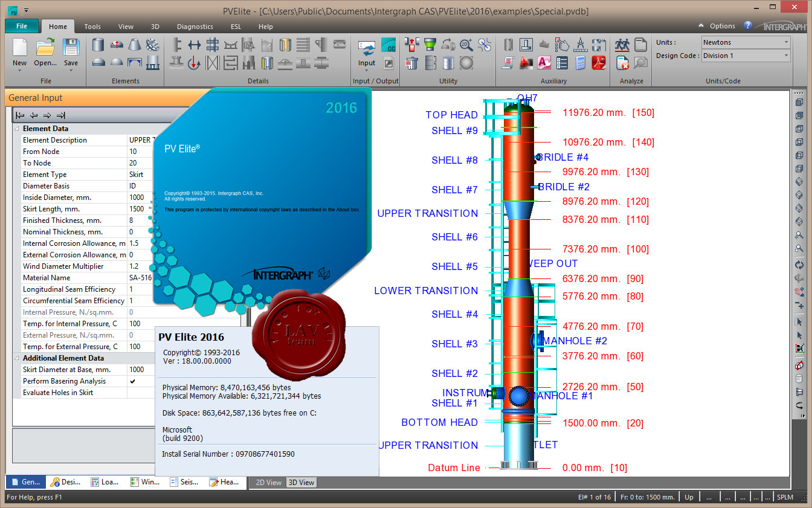
Task: Open a file with the Open folder icon
Action: pyautogui.click(x=45, y=47)
